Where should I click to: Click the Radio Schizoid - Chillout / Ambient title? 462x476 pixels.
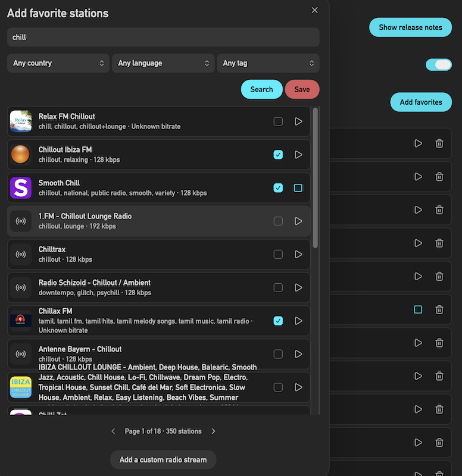point(95,283)
